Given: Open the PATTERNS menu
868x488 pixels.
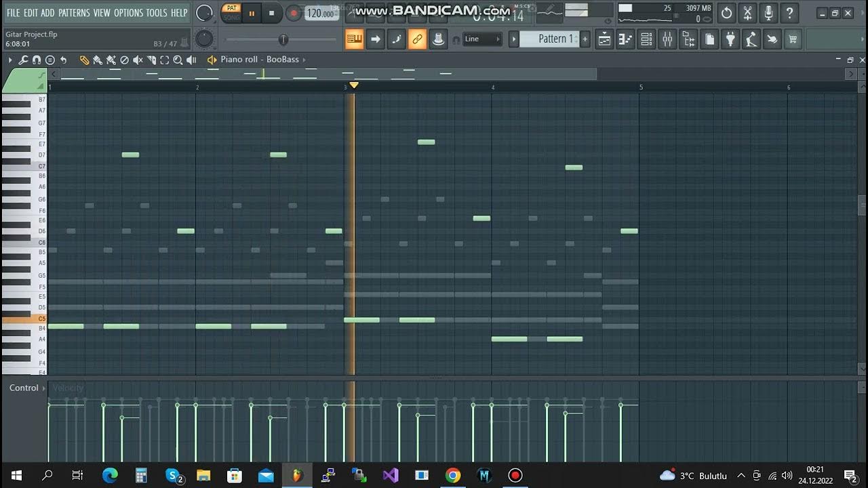Looking at the screenshot, I should tap(74, 13).
